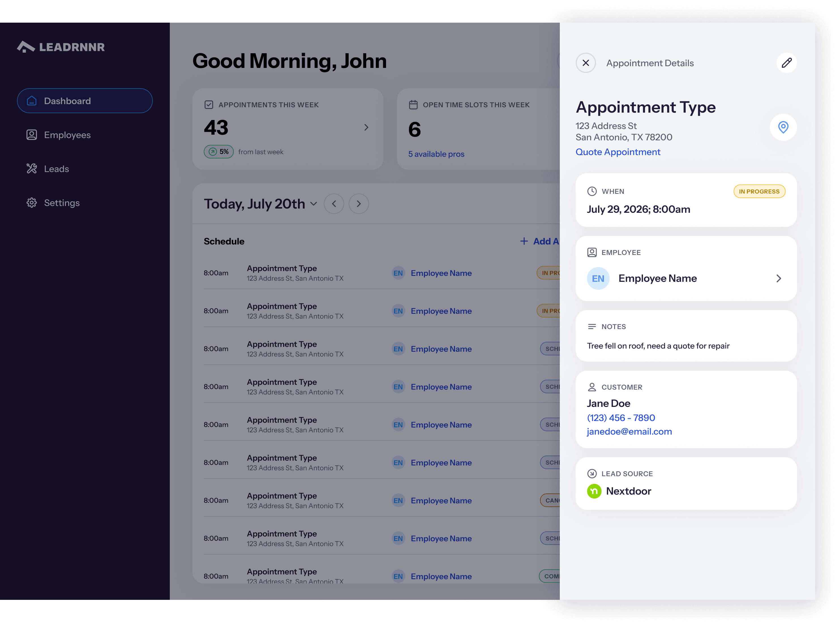This screenshot has width=840, height=627.
Task: Click the Schedule heading
Action: click(224, 241)
